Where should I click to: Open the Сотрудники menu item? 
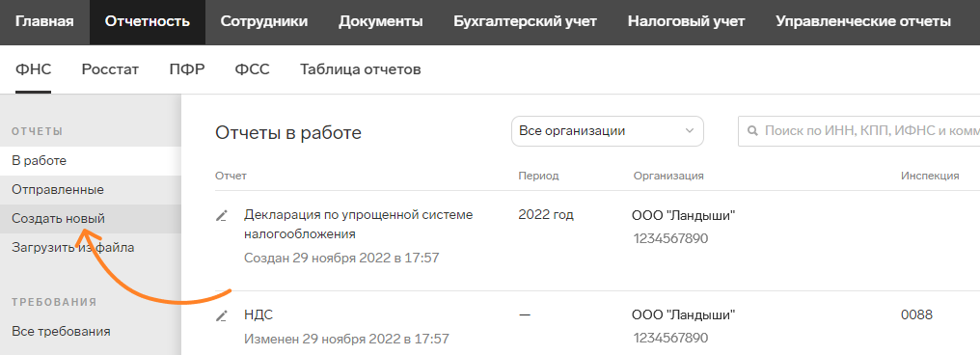tap(264, 22)
